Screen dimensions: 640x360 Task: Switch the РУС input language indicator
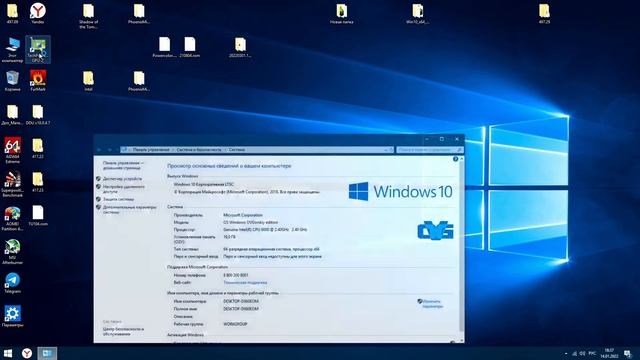click(x=592, y=353)
